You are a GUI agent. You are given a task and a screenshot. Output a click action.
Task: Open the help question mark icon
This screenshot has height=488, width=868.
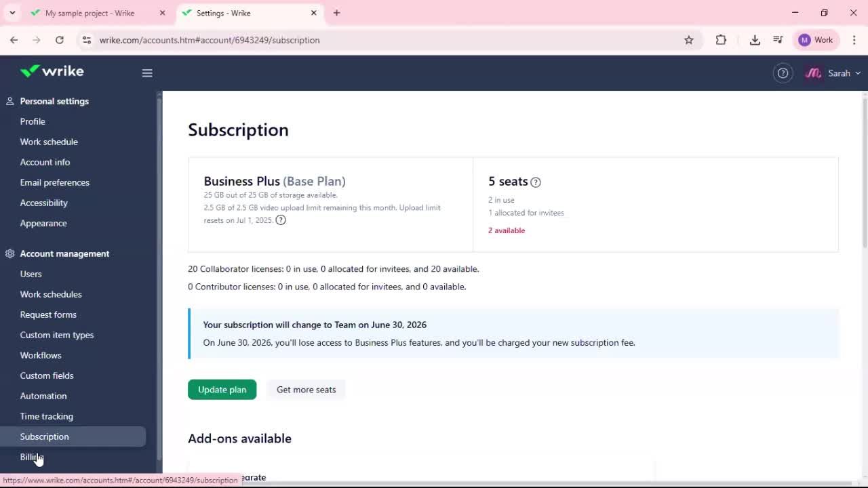[783, 73]
